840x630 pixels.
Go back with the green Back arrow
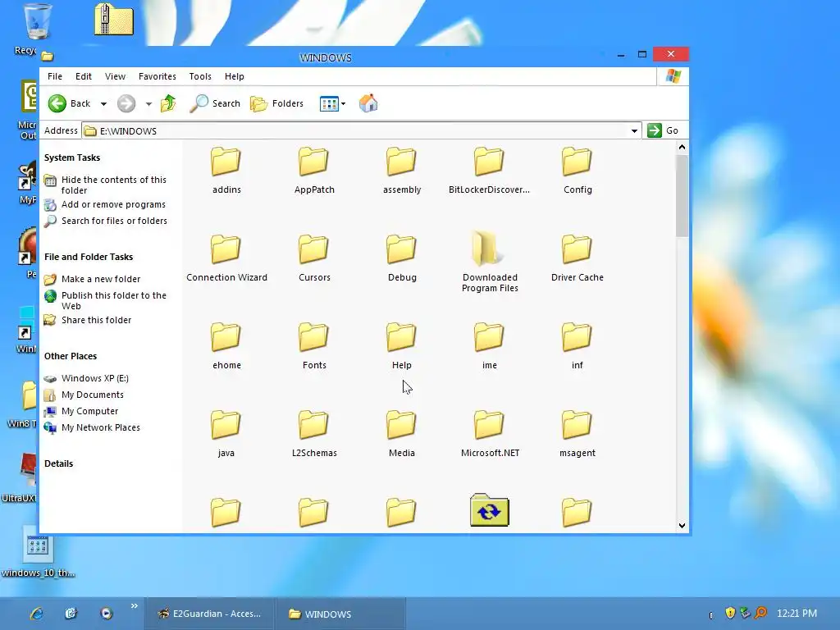[x=69, y=103]
